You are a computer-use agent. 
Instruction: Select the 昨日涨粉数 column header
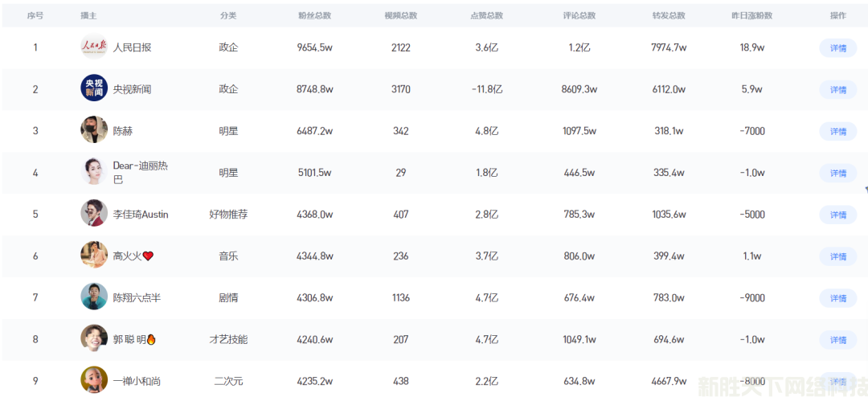[x=751, y=16]
